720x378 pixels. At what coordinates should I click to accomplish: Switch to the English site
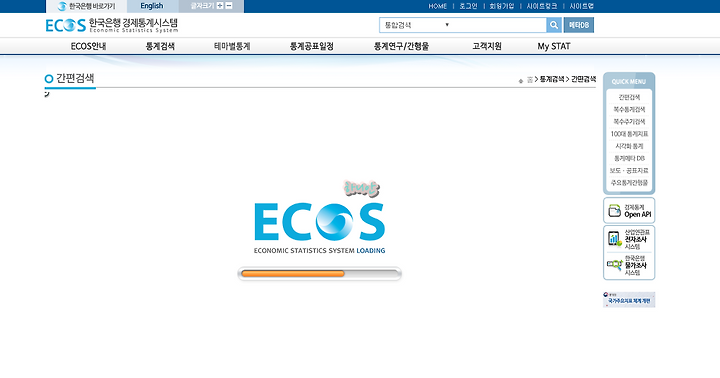click(x=152, y=6)
